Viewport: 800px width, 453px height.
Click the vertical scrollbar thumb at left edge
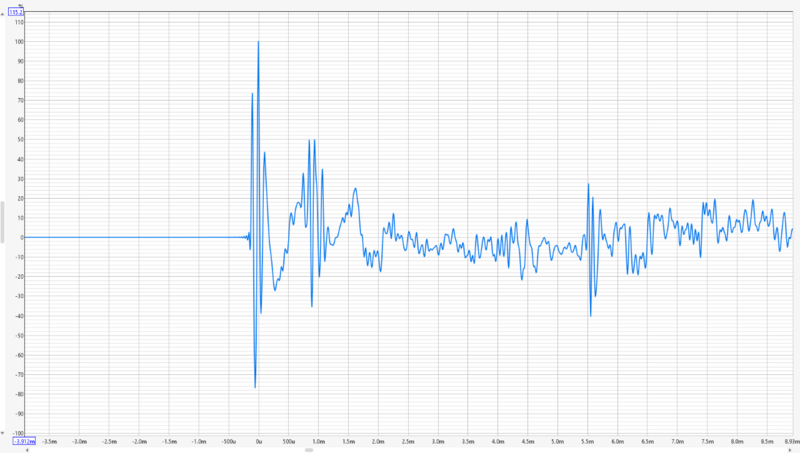pos(3,222)
